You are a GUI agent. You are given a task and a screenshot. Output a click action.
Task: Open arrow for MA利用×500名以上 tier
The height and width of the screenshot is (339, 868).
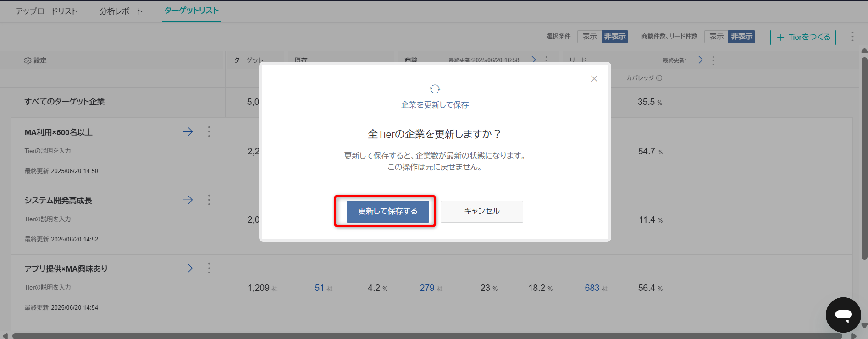[188, 132]
